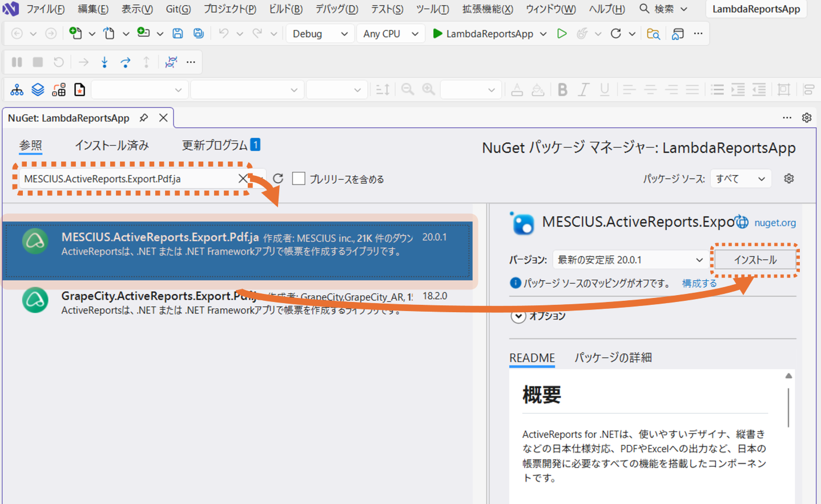Viewport: 821px width, 504px height.
Task: Click the refresh package search icon
Action: point(278,179)
